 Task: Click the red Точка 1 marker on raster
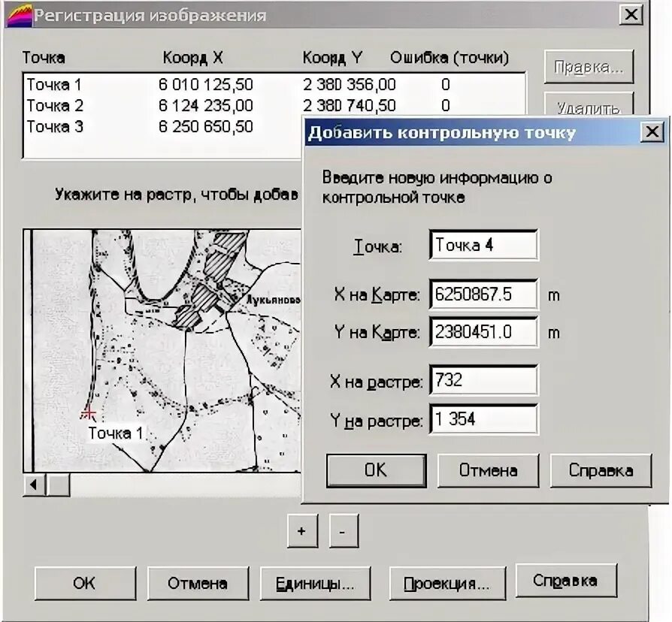[x=88, y=413]
